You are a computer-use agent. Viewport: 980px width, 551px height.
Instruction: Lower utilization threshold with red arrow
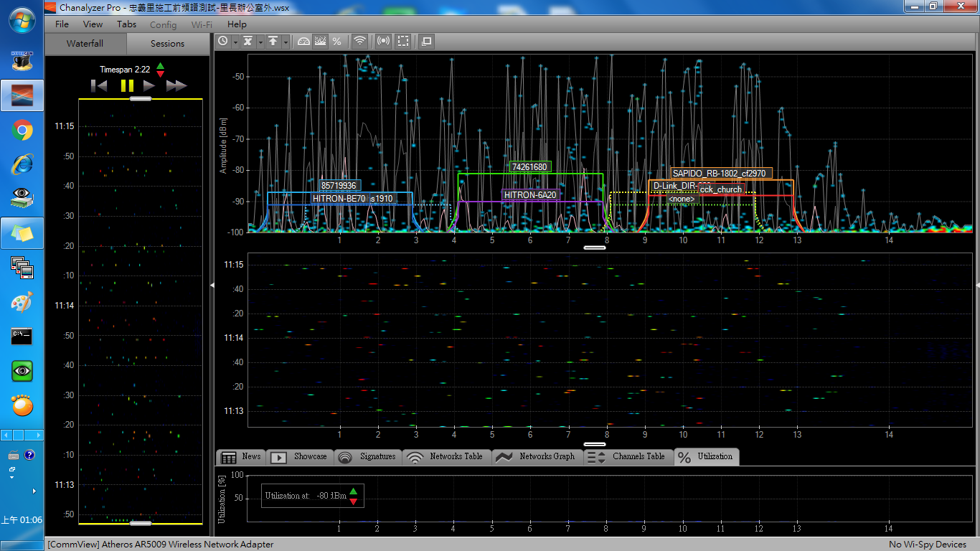point(353,501)
